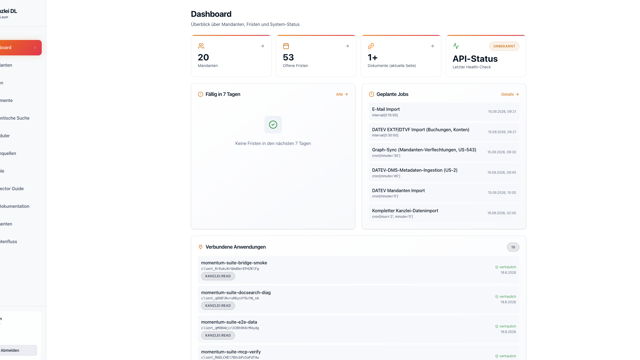Click the momentum-suite-e2e-data application name
Screen dimensions: 640x360
(x=229, y=322)
